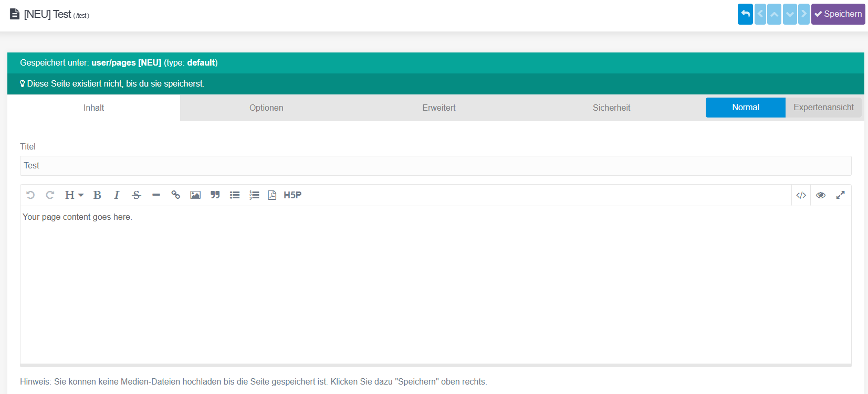Image resolution: width=868 pixels, height=394 pixels.
Task: Toggle italic formatting
Action: pos(117,195)
